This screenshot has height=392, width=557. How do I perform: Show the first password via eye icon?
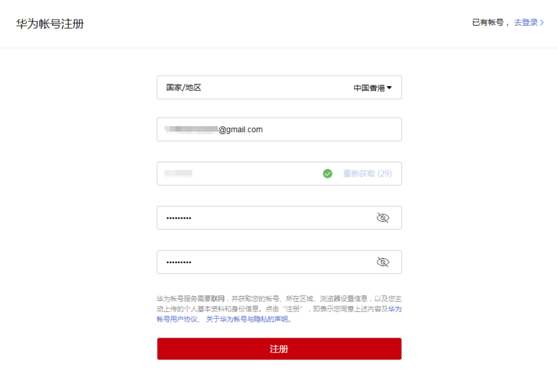(x=383, y=218)
